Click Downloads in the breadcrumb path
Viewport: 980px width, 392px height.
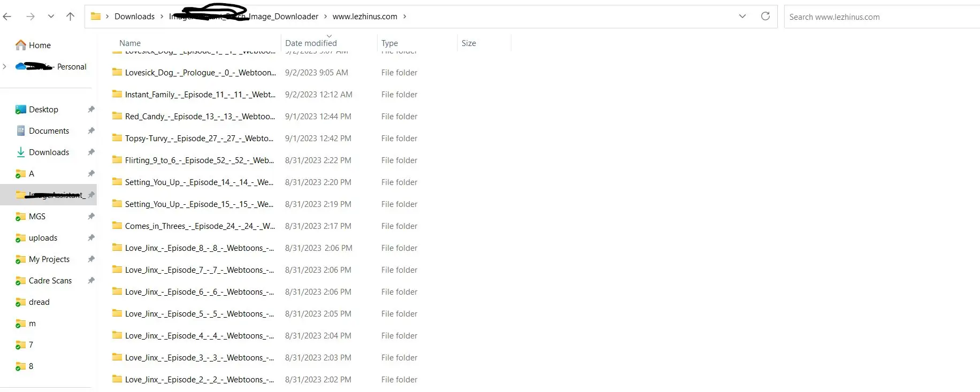pos(134,17)
